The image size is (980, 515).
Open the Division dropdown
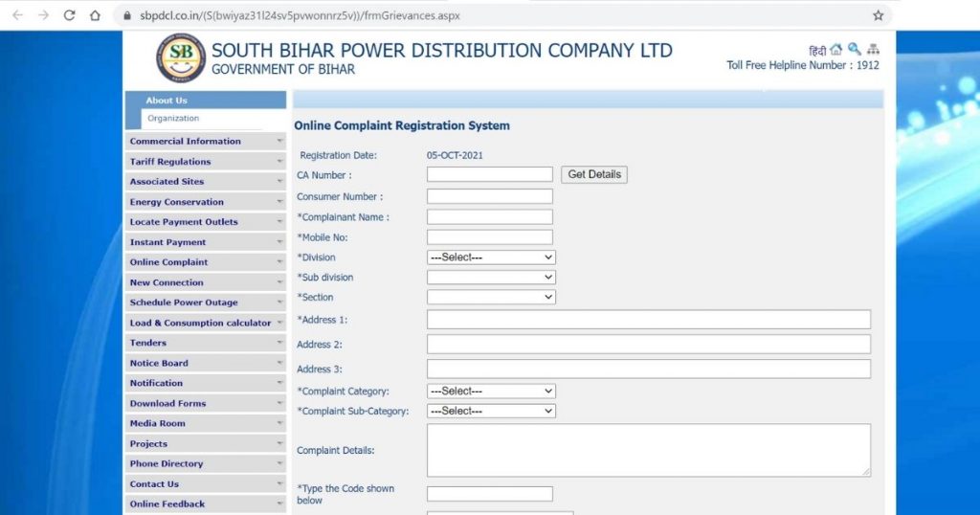click(x=491, y=257)
